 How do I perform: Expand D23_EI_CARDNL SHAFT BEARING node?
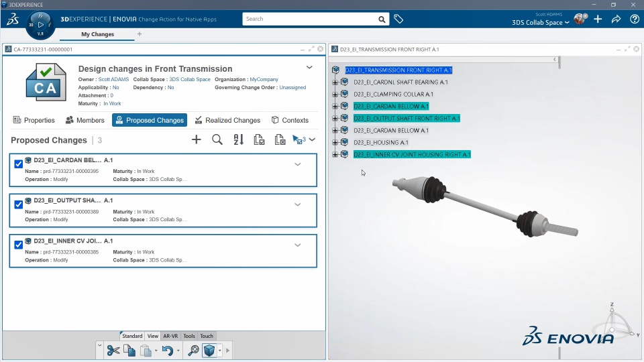point(335,82)
